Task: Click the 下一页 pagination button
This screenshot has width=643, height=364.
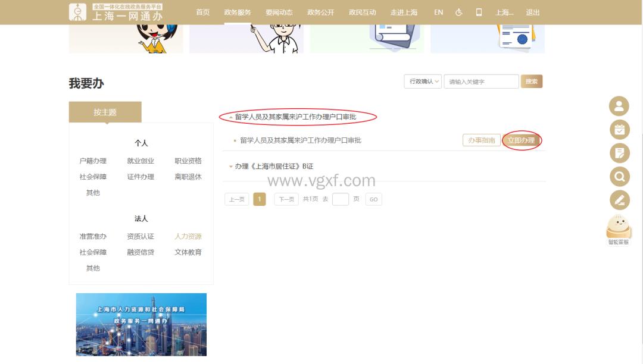Action: (286, 199)
